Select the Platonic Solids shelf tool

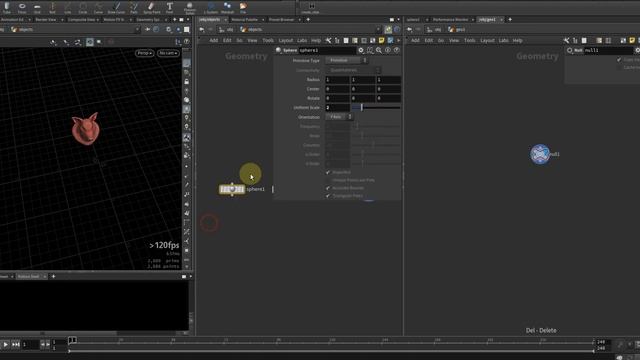click(190, 8)
